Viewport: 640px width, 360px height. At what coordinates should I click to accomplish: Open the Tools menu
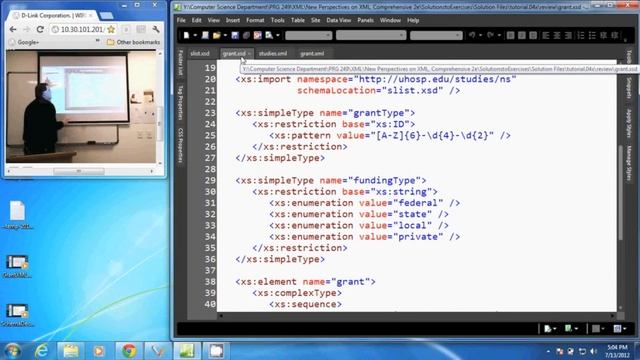[278, 20]
